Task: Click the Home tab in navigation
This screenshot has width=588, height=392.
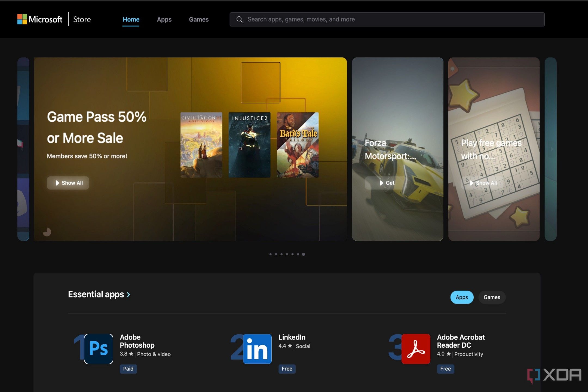Action: coord(131,19)
